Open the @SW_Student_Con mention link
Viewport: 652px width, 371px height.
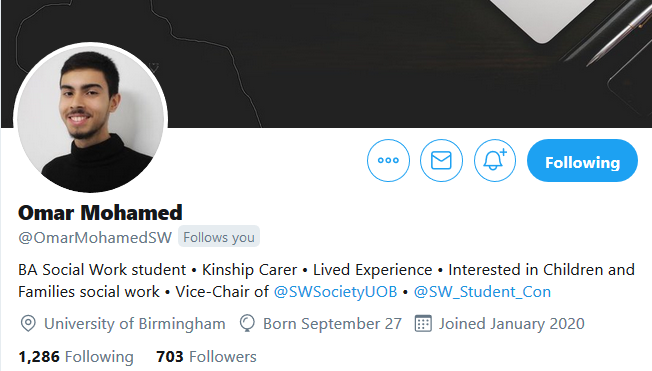click(x=482, y=292)
